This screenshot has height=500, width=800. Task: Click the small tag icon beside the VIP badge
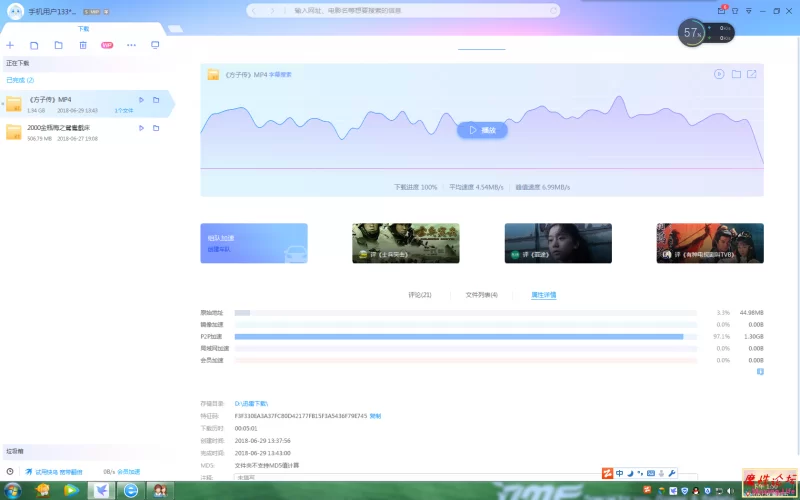click(106, 11)
